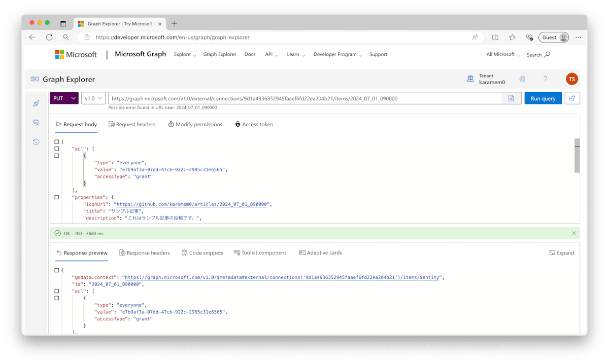
Task: Click the Microsoft Graph title link
Action: coord(140,54)
